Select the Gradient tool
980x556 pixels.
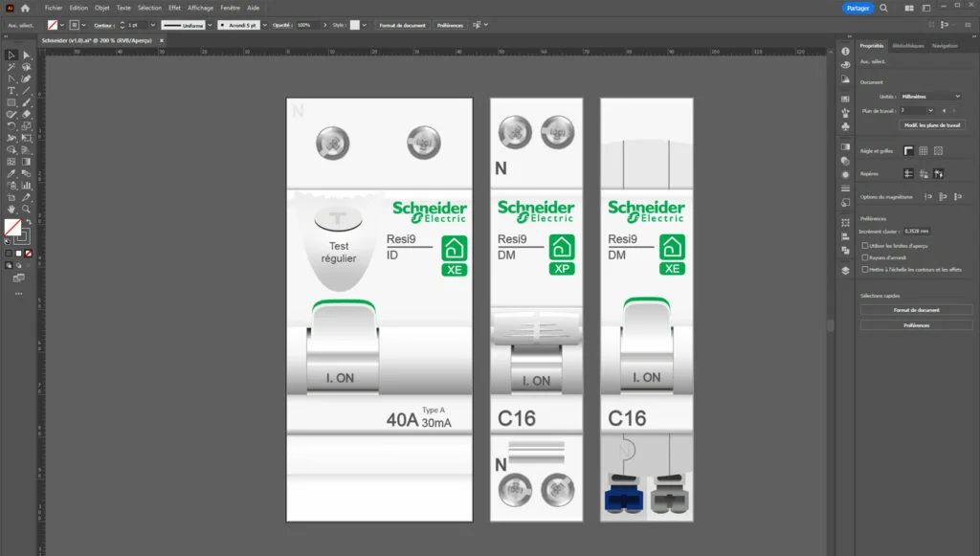coord(26,162)
